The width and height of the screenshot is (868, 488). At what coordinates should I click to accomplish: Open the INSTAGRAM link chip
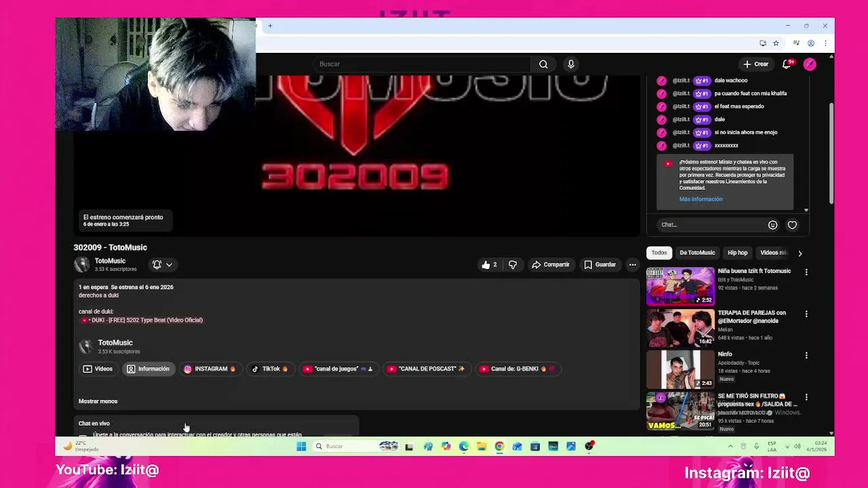point(210,369)
